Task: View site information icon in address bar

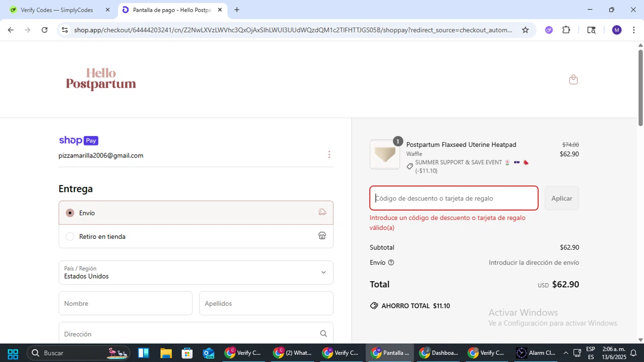Action: (65, 30)
